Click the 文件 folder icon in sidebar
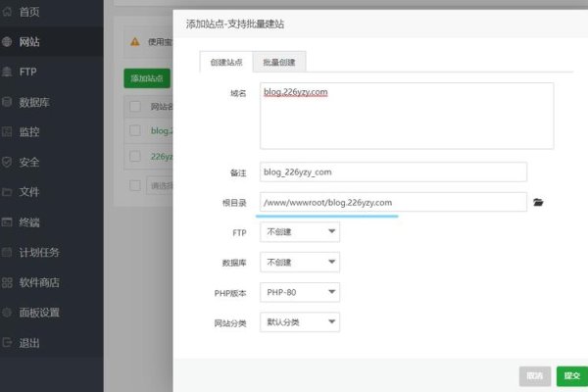588x392 pixels. (7, 192)
